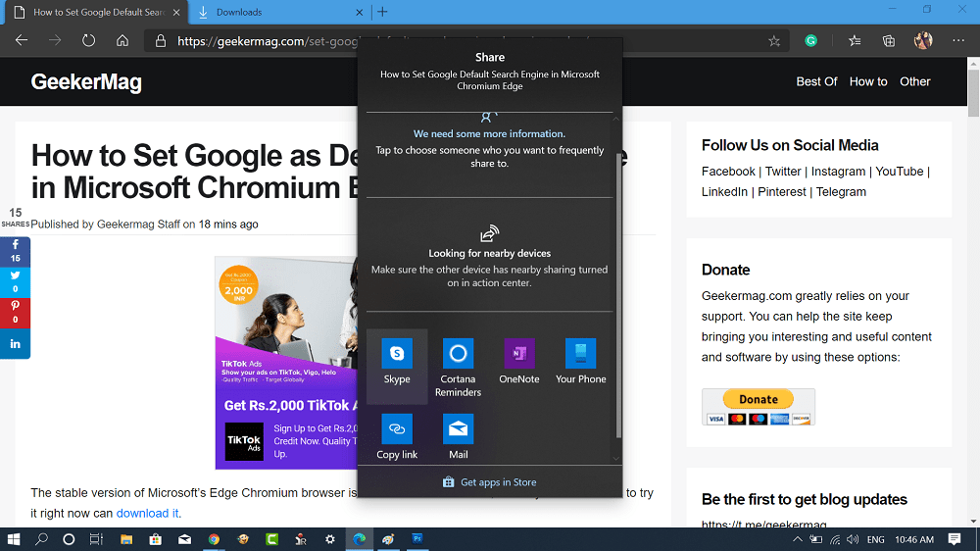This screenshot has height=551, width=980.
Task: Show hidden system tray icons chevron
Action: [798, 539]
